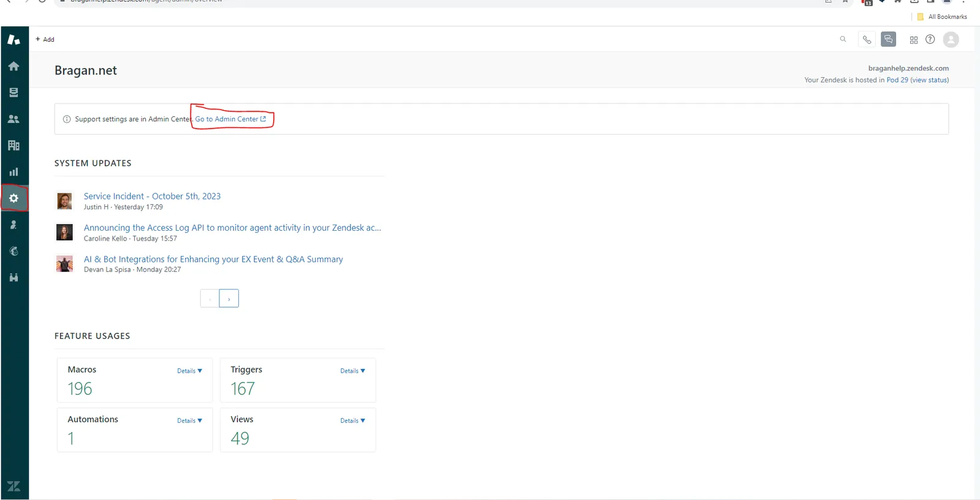Click Caroline Kello's avatar thumbnail
980x500 pixels.
click(64, 232)
